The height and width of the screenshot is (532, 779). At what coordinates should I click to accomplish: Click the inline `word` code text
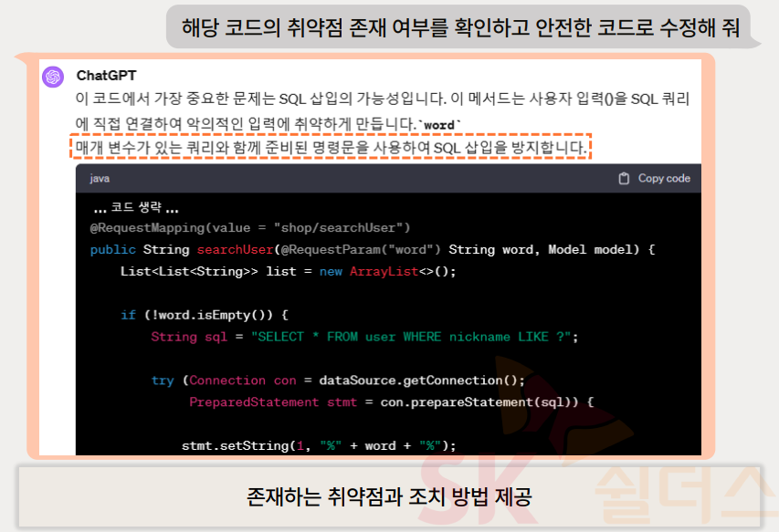(x=441, y=124)
